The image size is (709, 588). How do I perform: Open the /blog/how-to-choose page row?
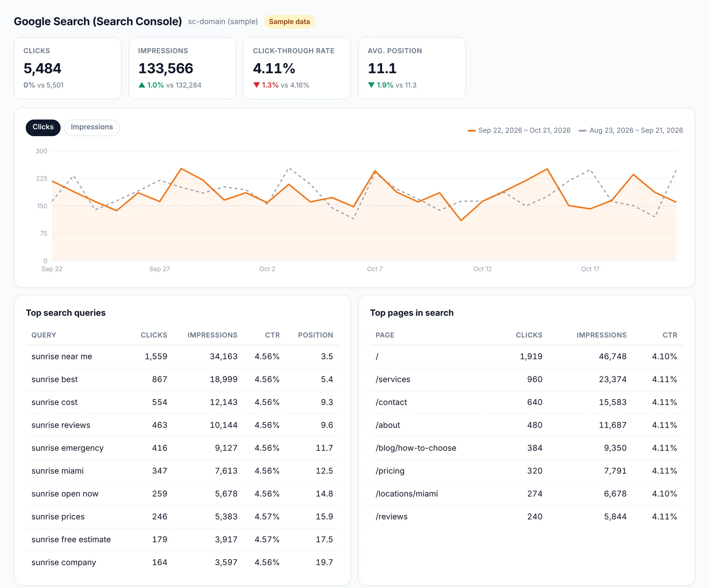[526, 448]
